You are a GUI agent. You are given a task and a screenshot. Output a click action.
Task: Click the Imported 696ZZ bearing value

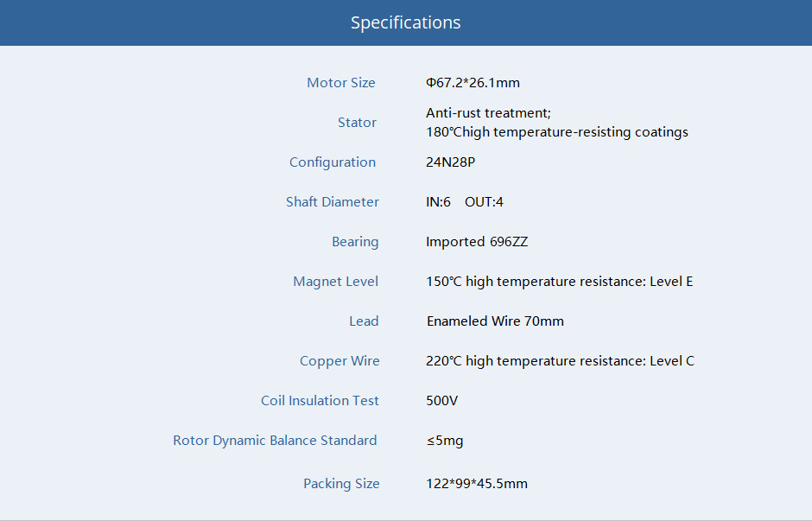click(477, 242)
